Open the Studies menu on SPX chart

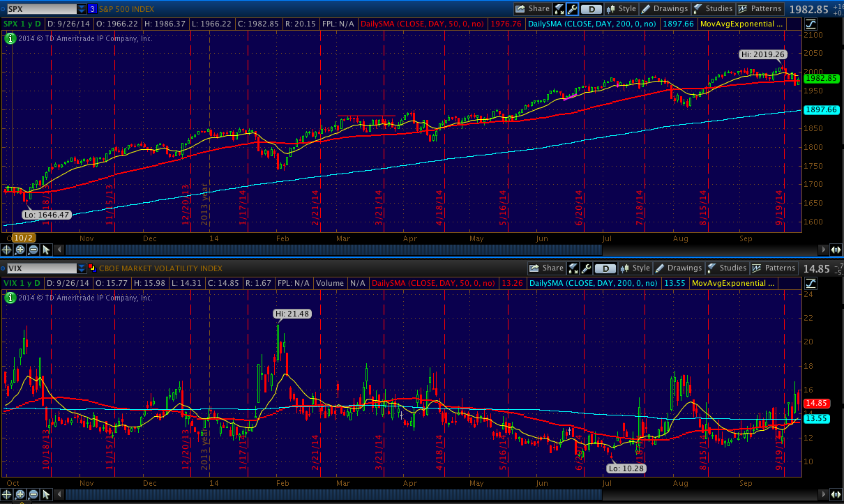712,9
